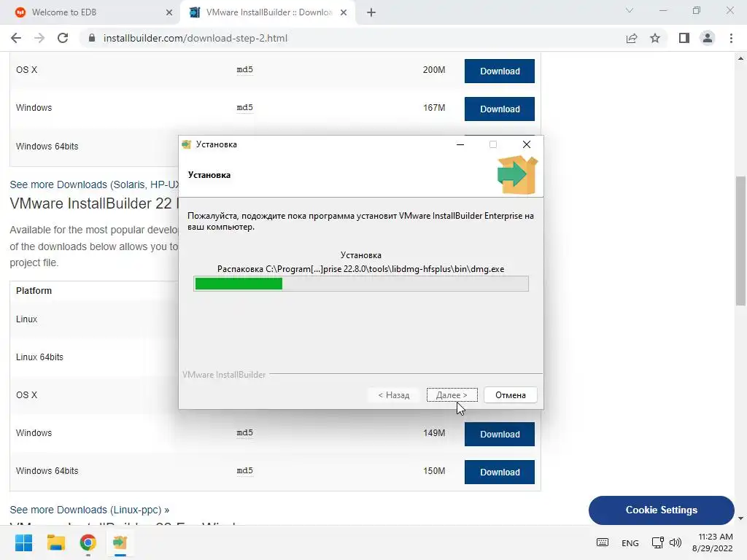Download the OS X 200M installer
Viewport: 747px width, 560px height.
499,71
